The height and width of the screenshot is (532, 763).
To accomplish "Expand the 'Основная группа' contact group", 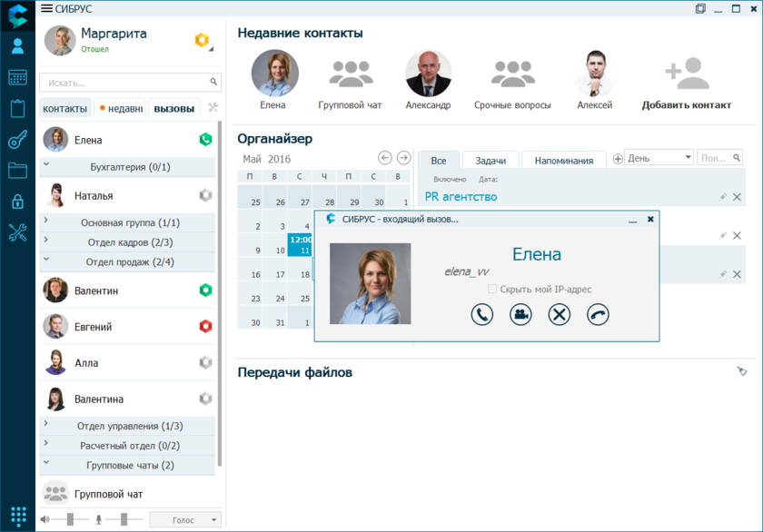I will [130, 222].
